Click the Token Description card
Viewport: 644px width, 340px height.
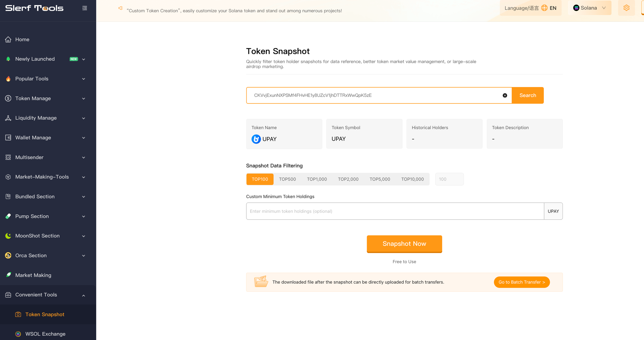tap(525, 134)
